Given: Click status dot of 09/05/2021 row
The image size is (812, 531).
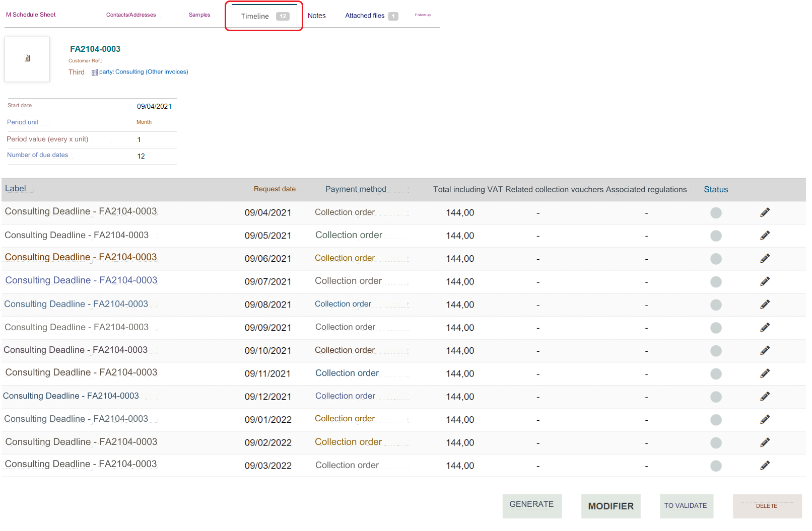Looking at the screenshot, I should coord(716,236).
